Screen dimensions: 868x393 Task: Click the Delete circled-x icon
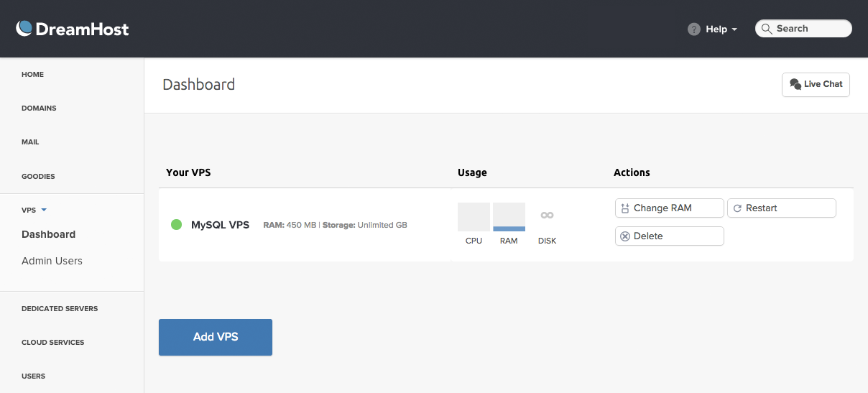[x=625, y=236]
